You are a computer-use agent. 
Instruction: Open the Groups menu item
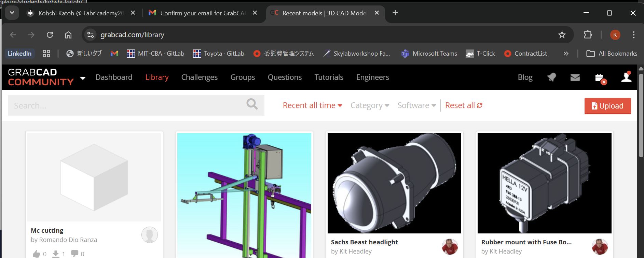click(243, 77)
